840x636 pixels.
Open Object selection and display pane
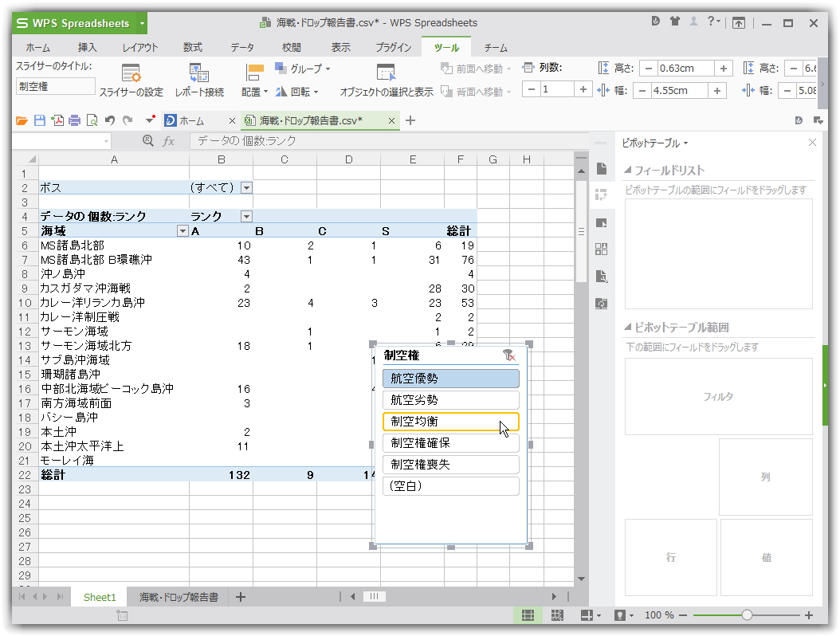[387, 80]
